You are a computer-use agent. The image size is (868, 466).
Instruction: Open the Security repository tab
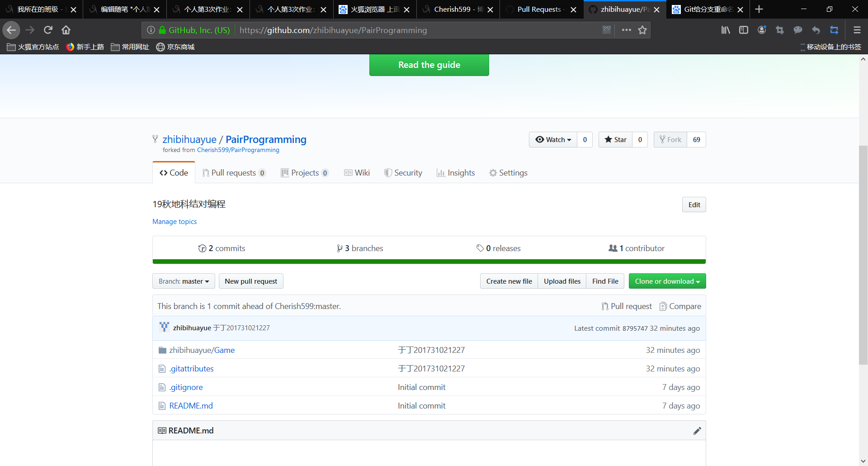pos(403,173)
